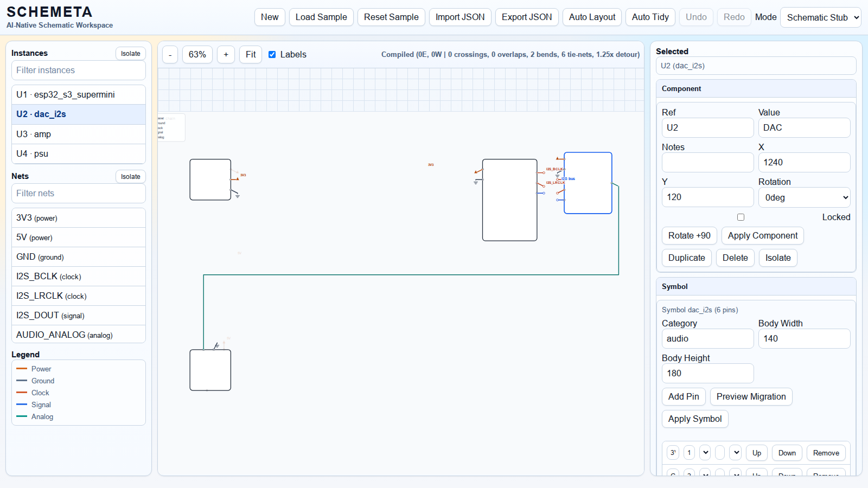Open the Mode dropdown
Image resolution: width=868 pixels, height=488 pixels.
tap(820, 17)
